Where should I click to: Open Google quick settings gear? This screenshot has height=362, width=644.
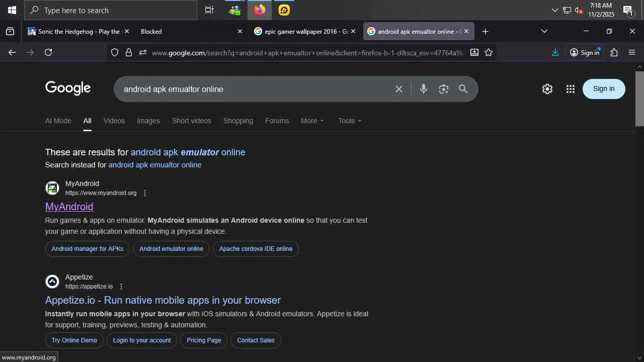coord(547,89)
